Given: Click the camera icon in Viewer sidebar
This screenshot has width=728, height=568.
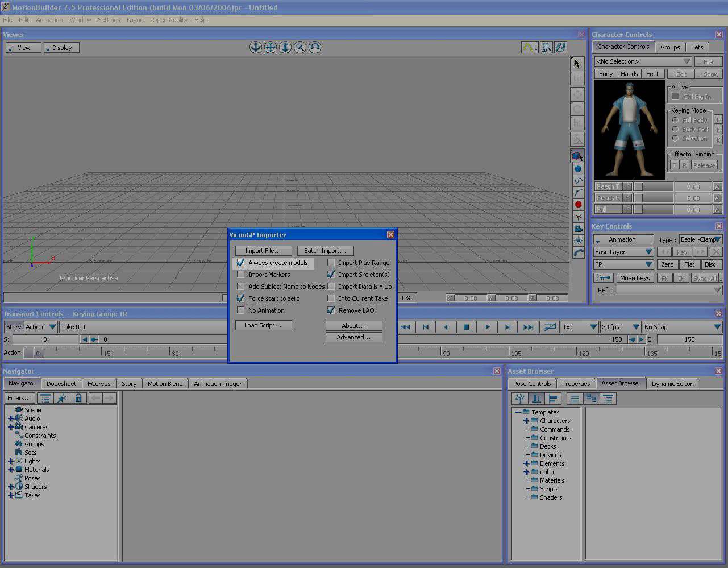Looking at the screenshot, I should point(578,229).
